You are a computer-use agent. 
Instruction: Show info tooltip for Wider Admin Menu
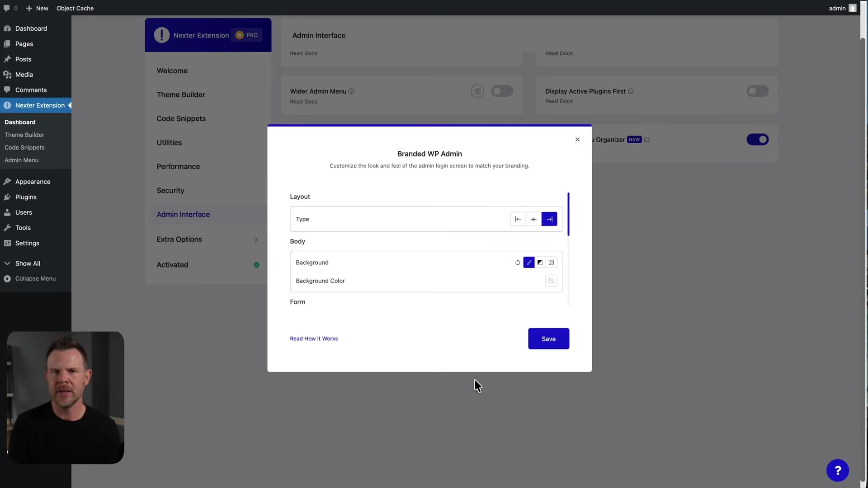[x=351, y=91]
